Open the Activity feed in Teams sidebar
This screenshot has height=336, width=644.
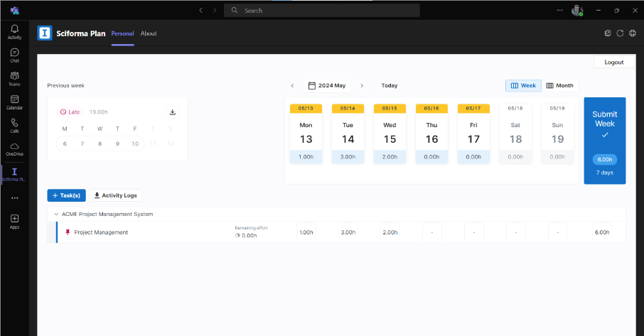point(14,31)
